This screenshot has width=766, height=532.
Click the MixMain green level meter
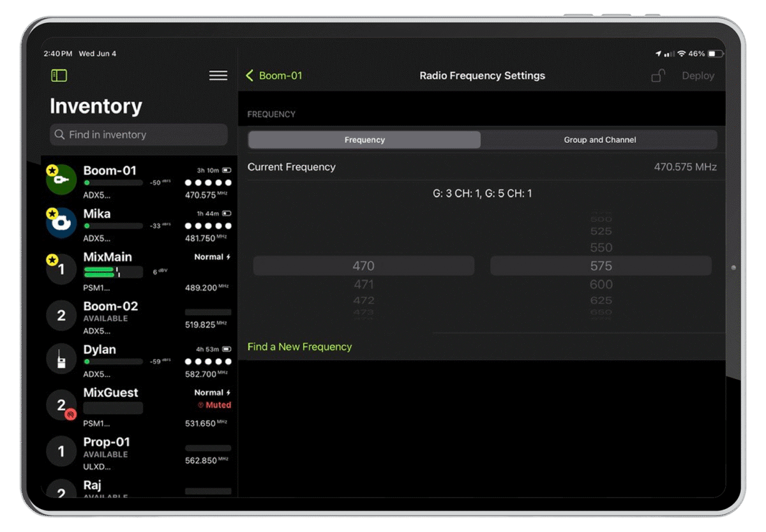(x=113, y=272)
